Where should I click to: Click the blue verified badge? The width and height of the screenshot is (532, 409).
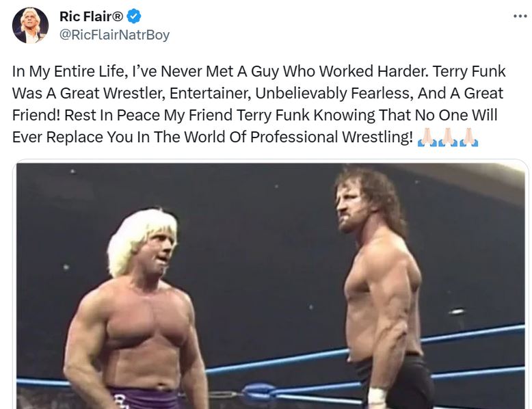(135, 16)
